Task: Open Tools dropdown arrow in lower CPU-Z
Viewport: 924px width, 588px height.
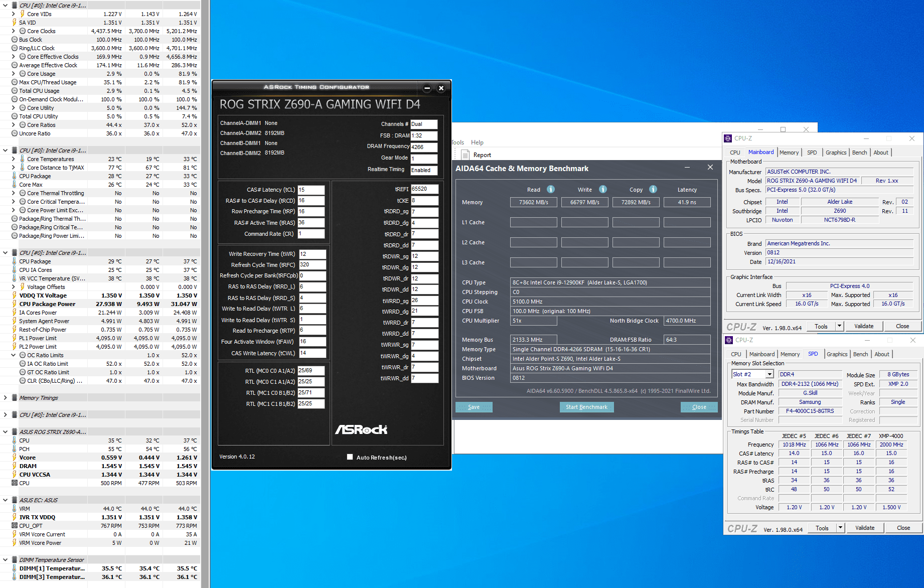Action: (840, 528)
